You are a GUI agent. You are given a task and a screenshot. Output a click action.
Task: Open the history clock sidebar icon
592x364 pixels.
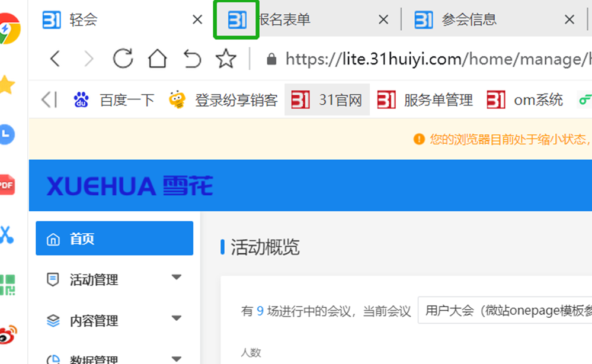(7, 135)
